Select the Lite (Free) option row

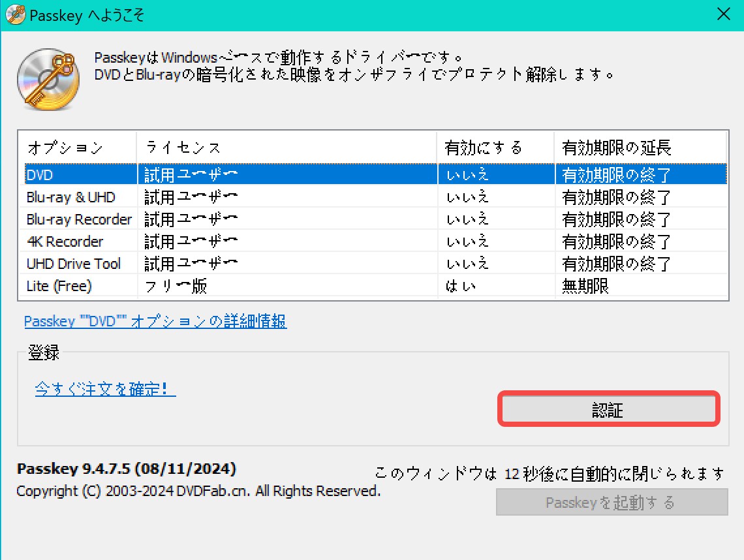click(x=375, y=286)
